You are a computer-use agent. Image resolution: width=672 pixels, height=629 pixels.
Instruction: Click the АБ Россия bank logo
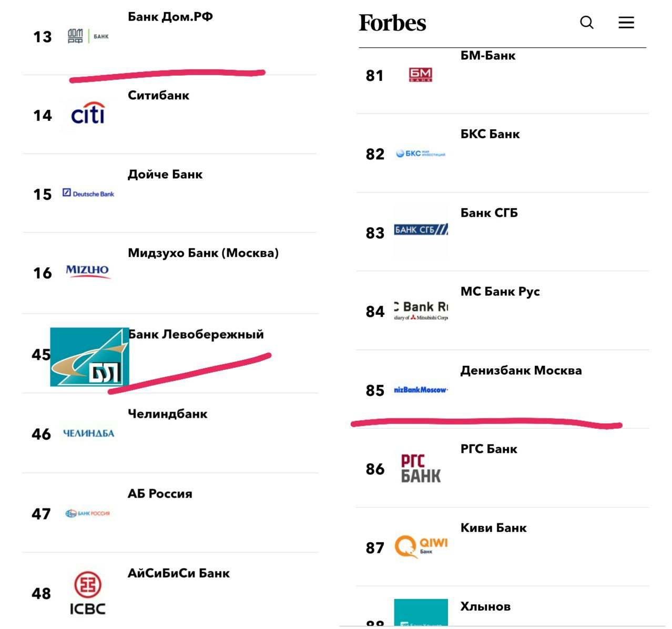pos(88,512)
